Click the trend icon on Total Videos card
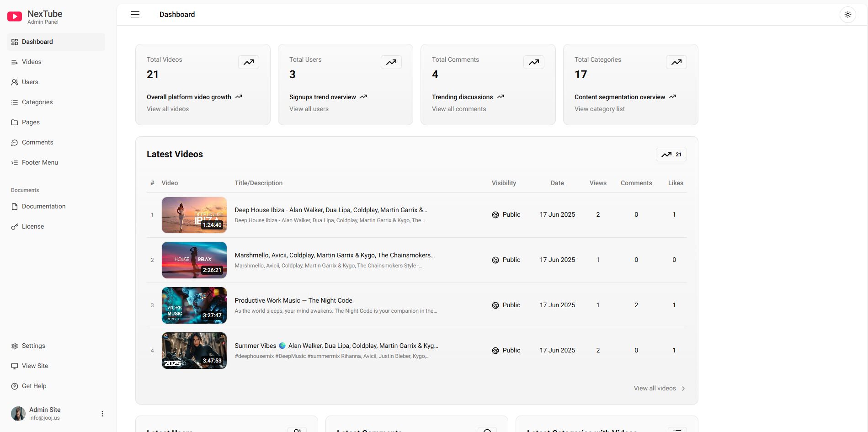Screen dimensions: 868x432 [x=249, y=62]
